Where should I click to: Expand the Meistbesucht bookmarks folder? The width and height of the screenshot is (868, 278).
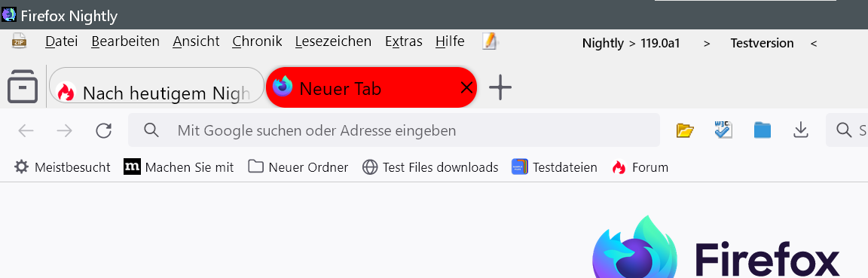62,166
